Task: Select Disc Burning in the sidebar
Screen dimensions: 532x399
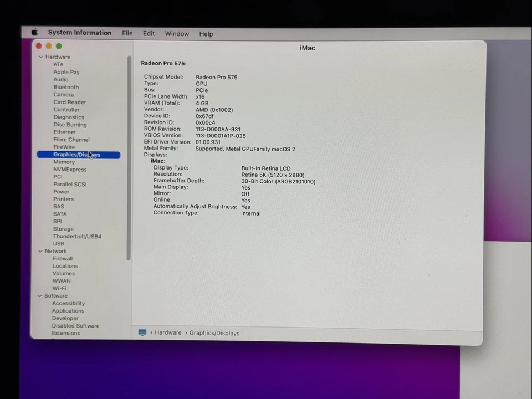Action: [70, 124]
